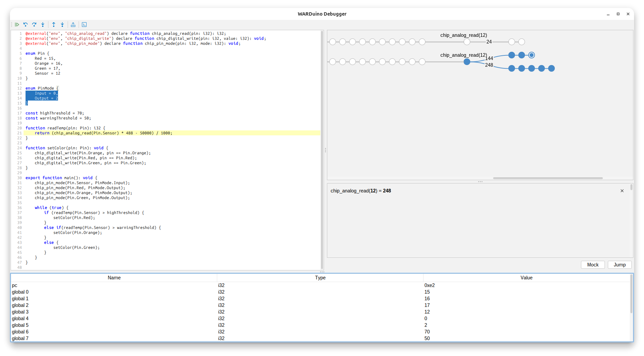The image size is (644, 356).
Task: Click the Value column header
Action: (526, 278)
